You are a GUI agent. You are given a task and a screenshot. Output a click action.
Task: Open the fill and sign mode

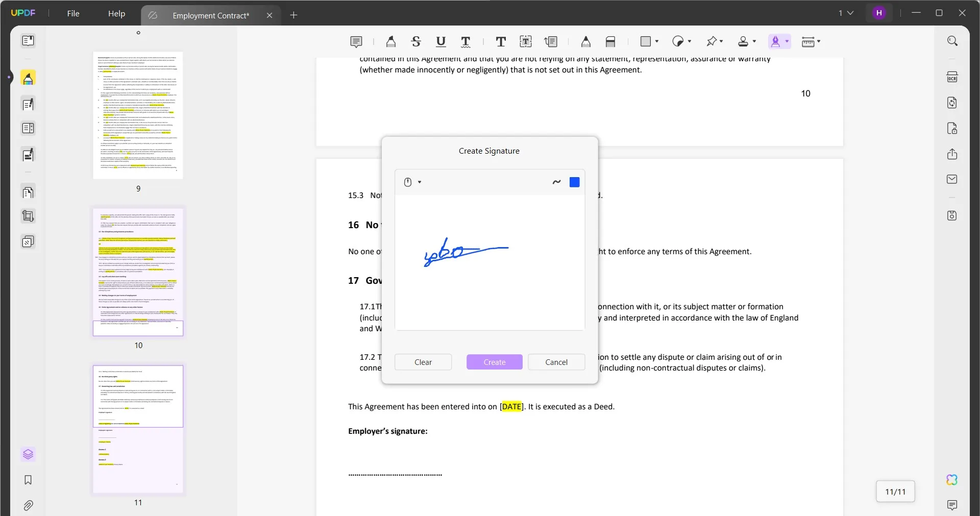(28, 155)
